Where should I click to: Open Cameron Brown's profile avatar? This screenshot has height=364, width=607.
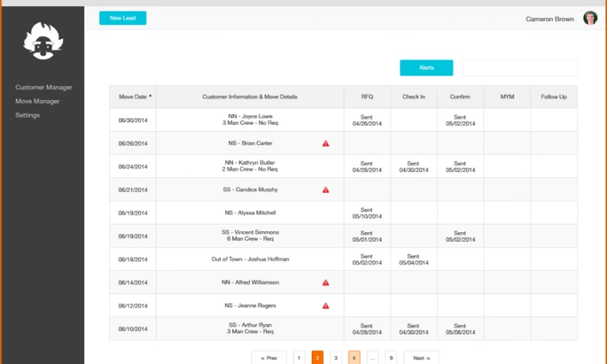click(x=590, y=18)
